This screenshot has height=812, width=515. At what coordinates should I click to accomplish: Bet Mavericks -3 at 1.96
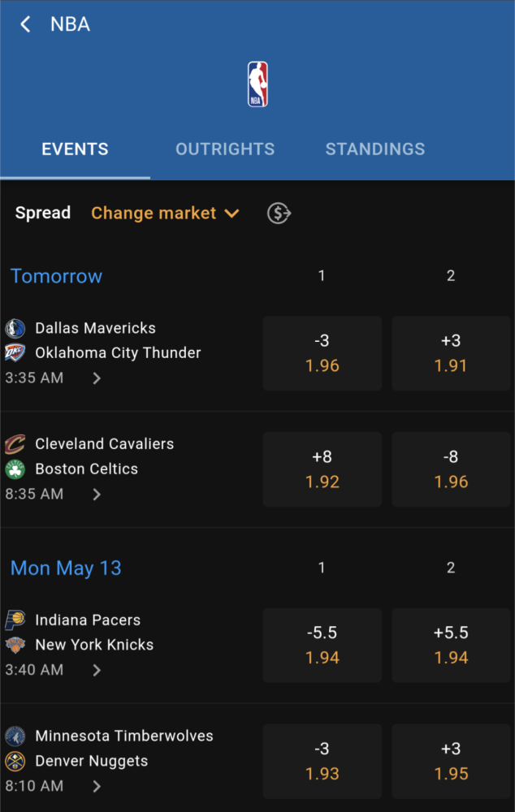click(322, 353)
